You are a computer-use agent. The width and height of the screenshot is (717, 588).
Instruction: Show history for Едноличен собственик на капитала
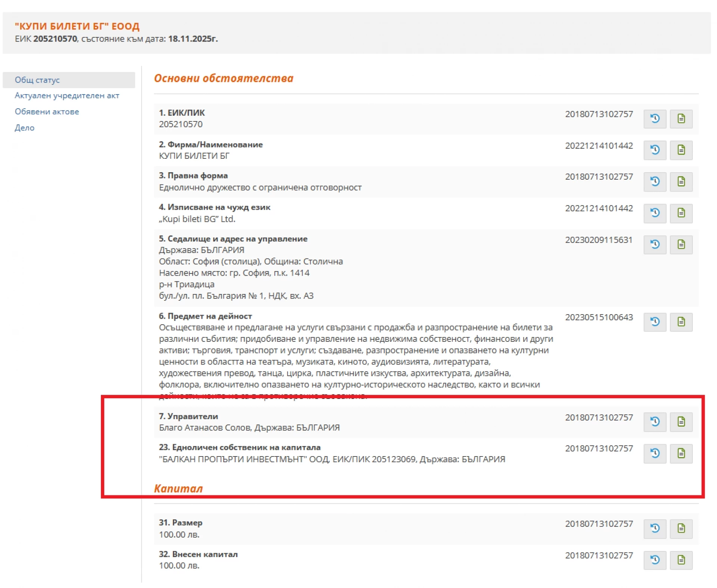pyautogui.click(x=655, y=453)
